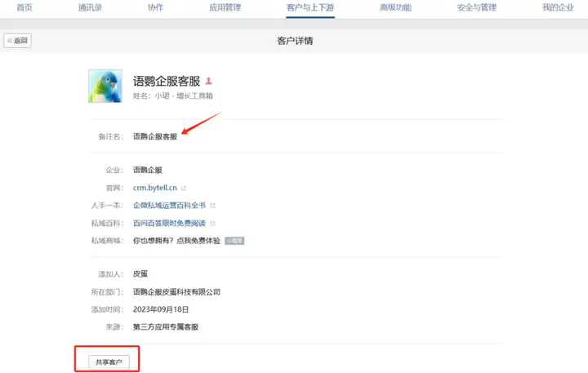Open the 通讯录 tab
This screenshot has height=373, width=588.
tap(90, 7)
